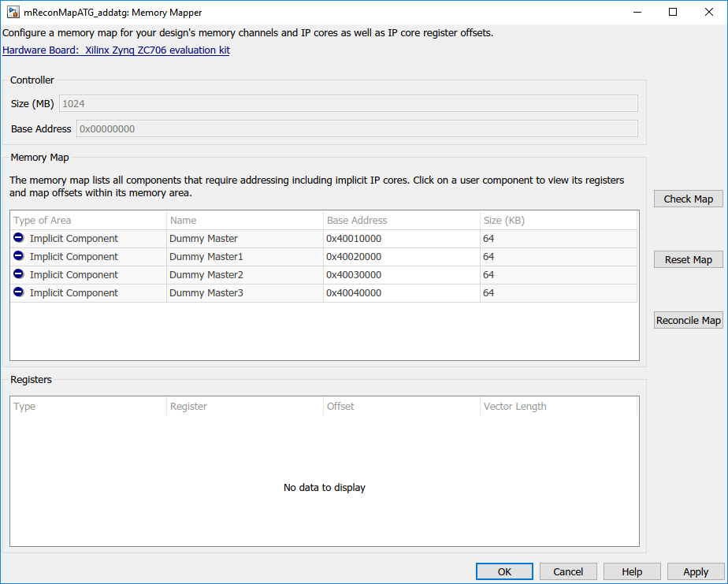
Task: Sort by the Type of Area column header
Action: pyautogui.click(x=88, y=220)
